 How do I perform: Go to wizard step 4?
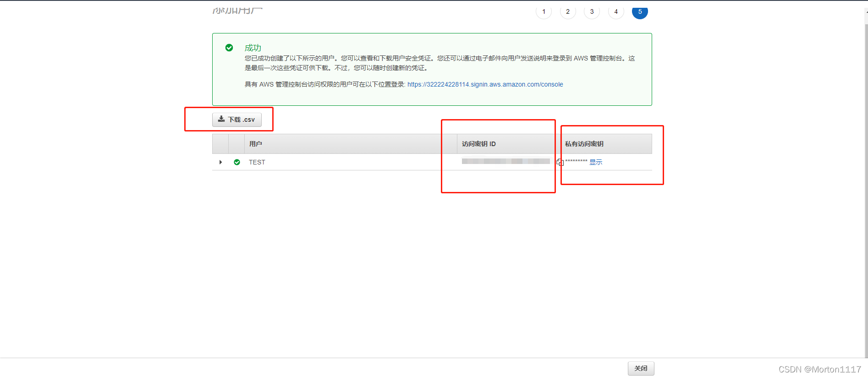click(x=616, y=11)
